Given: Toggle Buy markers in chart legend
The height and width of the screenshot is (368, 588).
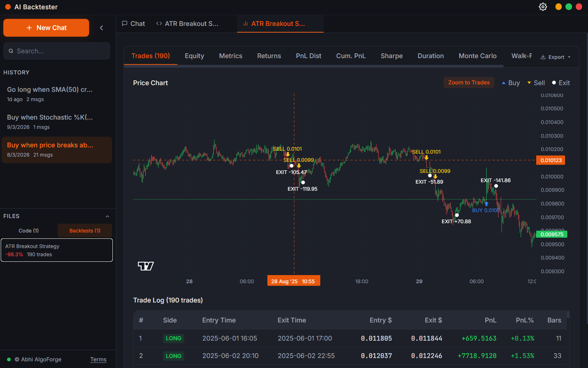Looking at the screenshot, I should click(511, 83).
